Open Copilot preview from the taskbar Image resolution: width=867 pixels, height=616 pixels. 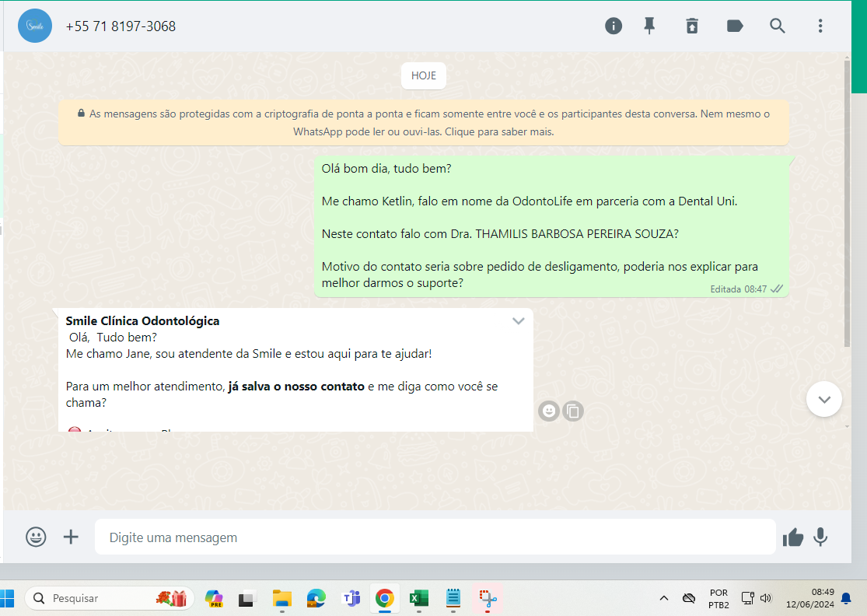pos(214,598)
